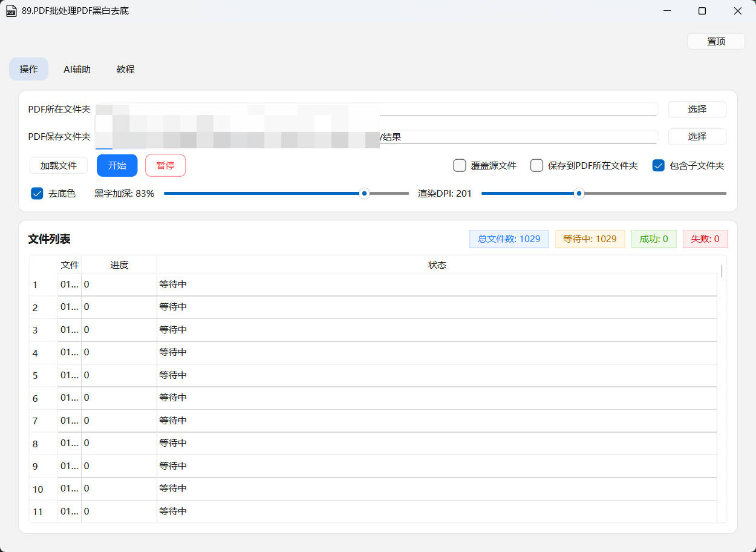Open the 教程 tab
This screenshot has width=756, height=552.
tap(125, 69)
